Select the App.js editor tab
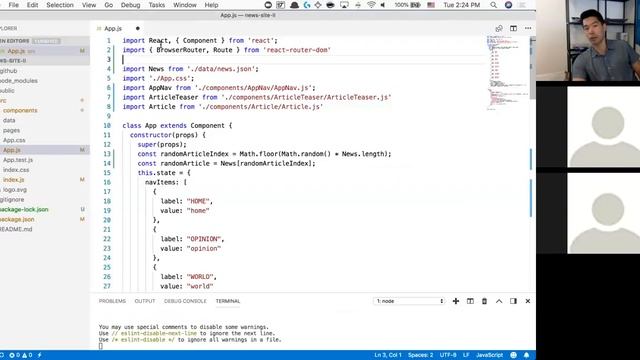This screenshot has width=640, height=360. (113, 29)
